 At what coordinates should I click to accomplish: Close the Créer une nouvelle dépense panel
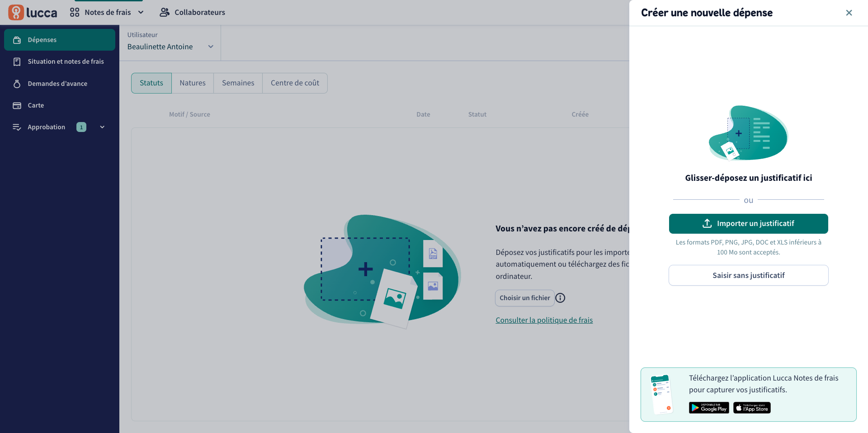tap(849, 13)
